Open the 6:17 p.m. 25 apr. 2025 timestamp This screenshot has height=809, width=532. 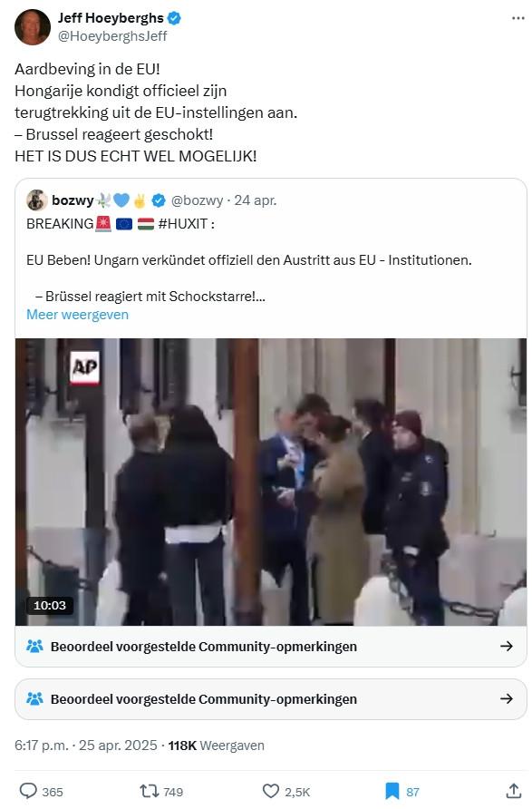point(85,746)
